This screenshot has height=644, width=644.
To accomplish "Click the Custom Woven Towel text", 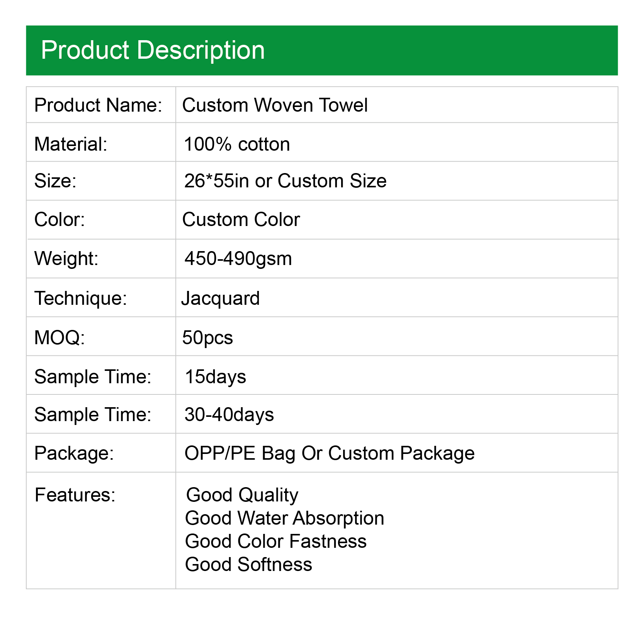I will click(x=275, y=105).
